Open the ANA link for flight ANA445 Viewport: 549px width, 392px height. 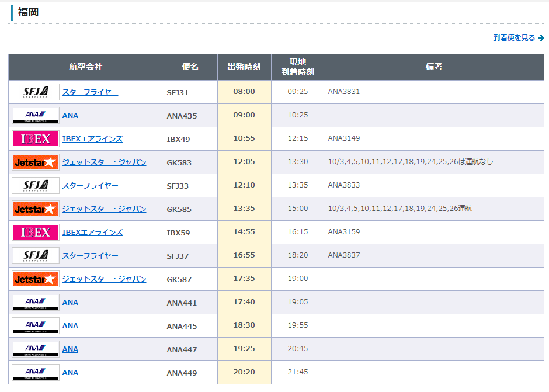point(70,326)
